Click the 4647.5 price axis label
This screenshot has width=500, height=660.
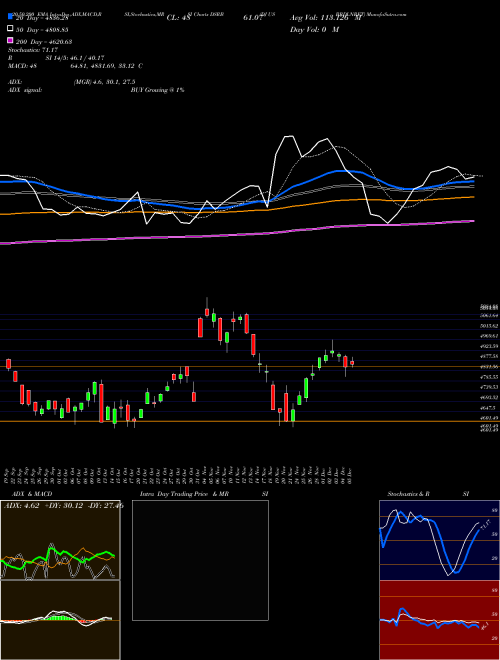(x=489, y=407)
